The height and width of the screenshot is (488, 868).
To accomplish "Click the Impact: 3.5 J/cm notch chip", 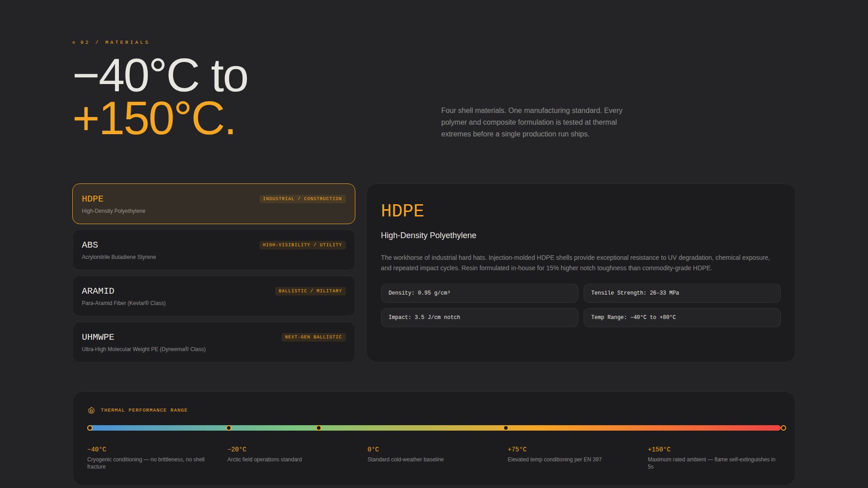I will click(479, 317).
